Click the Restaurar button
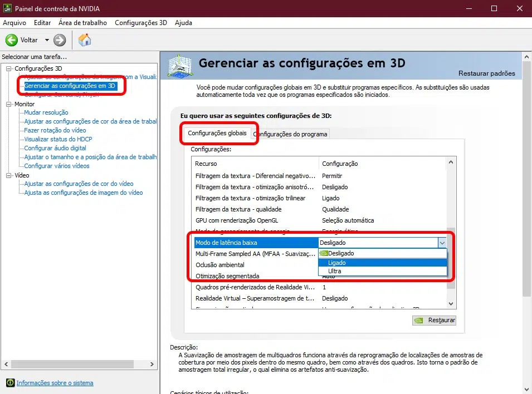The width and height of the screenshot is (532, 394). click(x=434, y=320)
